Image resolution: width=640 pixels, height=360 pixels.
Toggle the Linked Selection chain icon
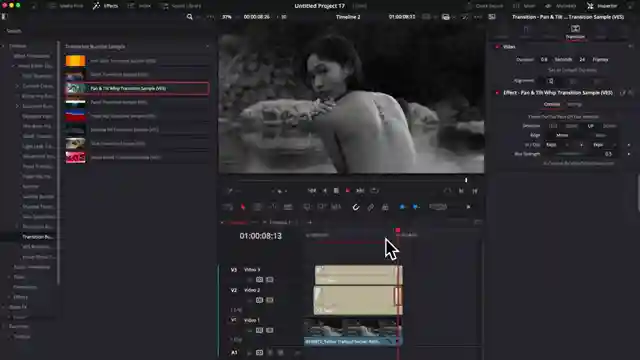tap(370, 207)
